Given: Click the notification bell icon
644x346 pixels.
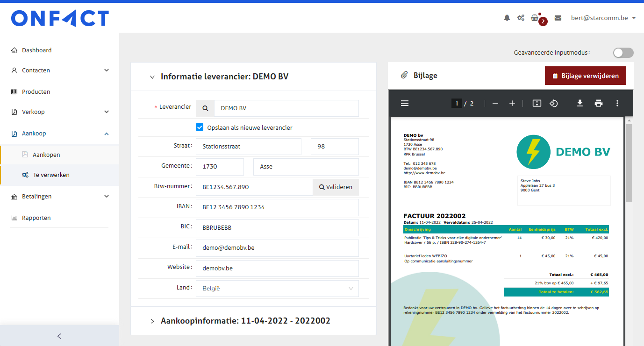Looking at the screenshot, I should point(507,18).
